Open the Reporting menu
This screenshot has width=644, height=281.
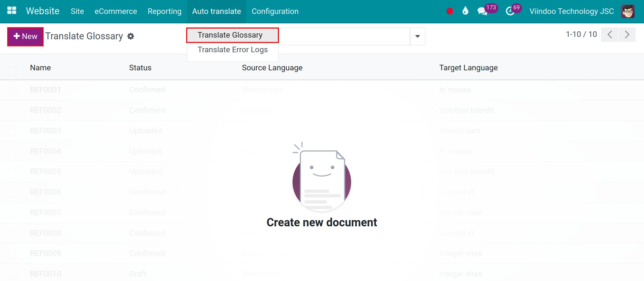(165, 11)
